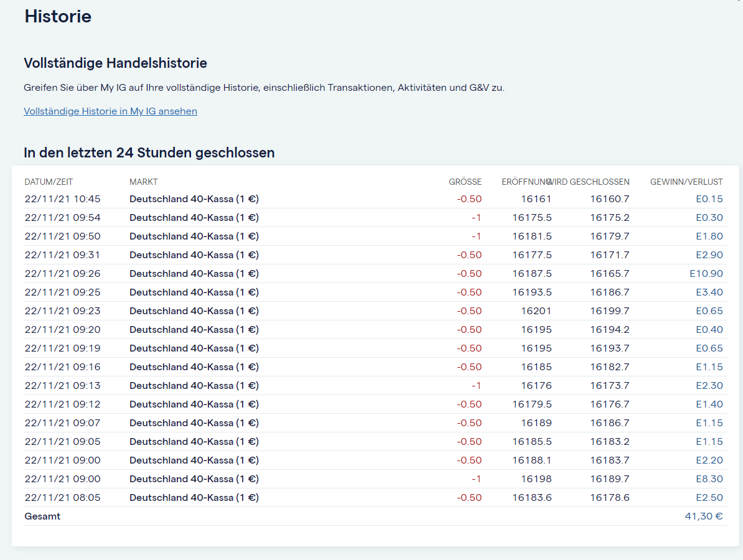The height and width of the screenshot is (560, 743).
Task: Select date cell 22/11/21 09:07
Action: click(x=63, y=423)
